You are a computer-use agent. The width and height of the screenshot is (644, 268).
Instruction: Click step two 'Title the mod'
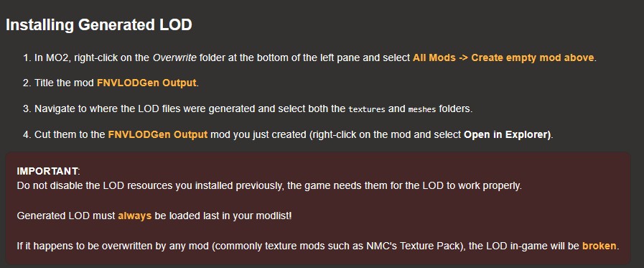[x=111, y=83]
